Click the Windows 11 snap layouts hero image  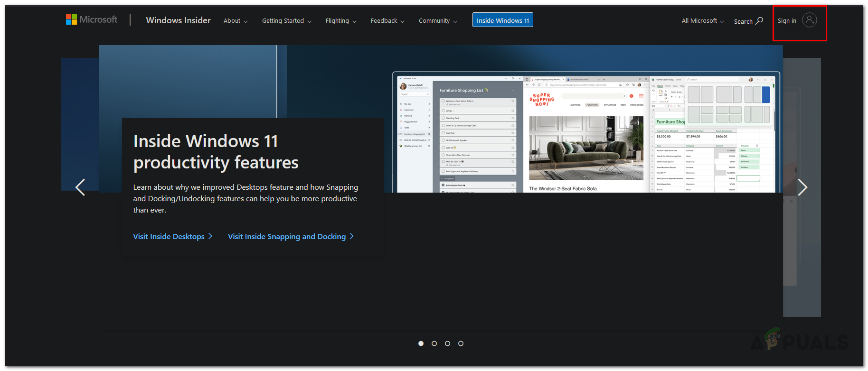click(x=586, y=132)
